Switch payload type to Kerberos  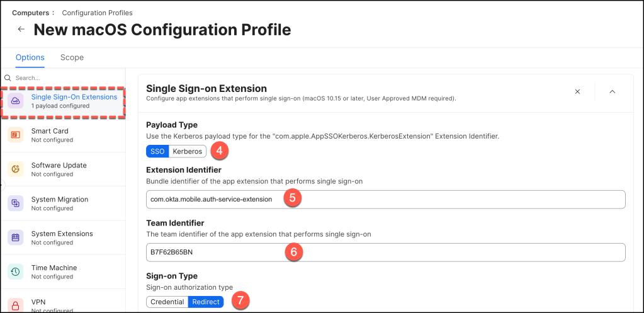[188, 151]
